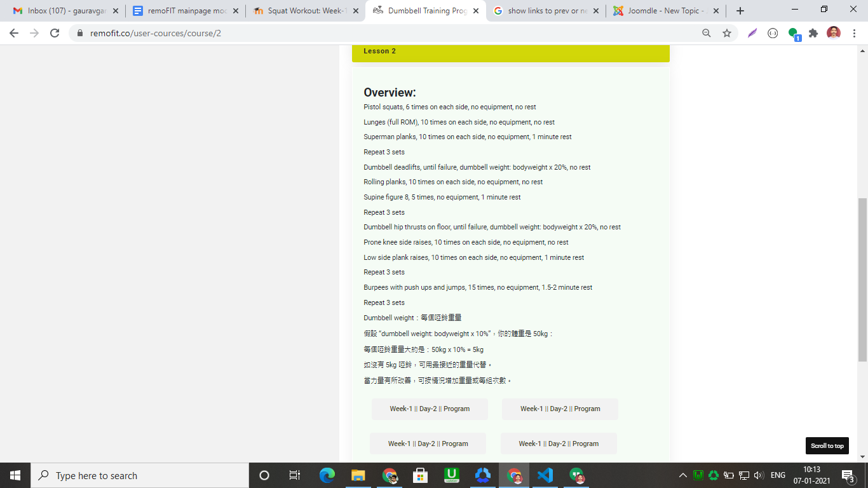868x488 pixels.
Task: Reload the current page
Action: [x=55, y=33]
